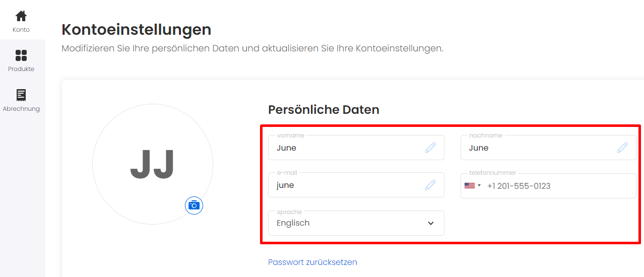This screenshot has height=277, width=644.
Task: Click the nachname pencil edit icon
Action: click(x=623, y=148)
